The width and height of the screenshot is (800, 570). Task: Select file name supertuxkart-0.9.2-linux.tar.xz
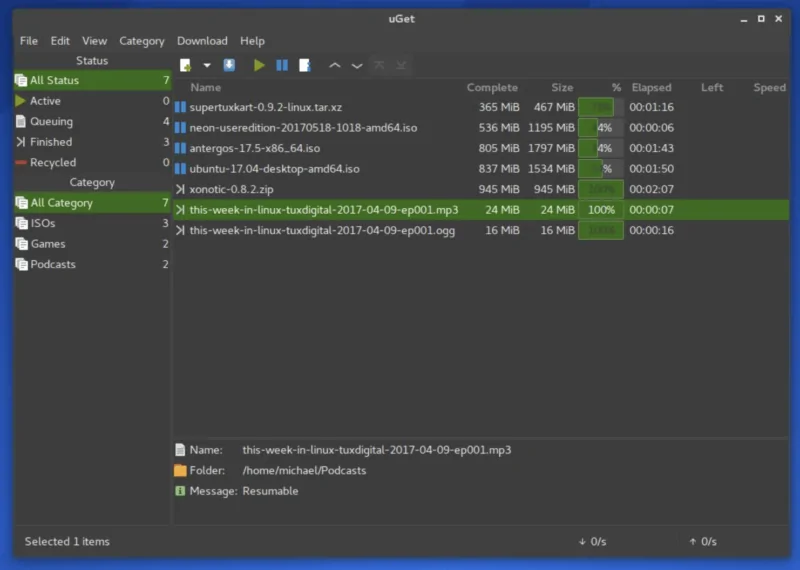click(265, 107)
